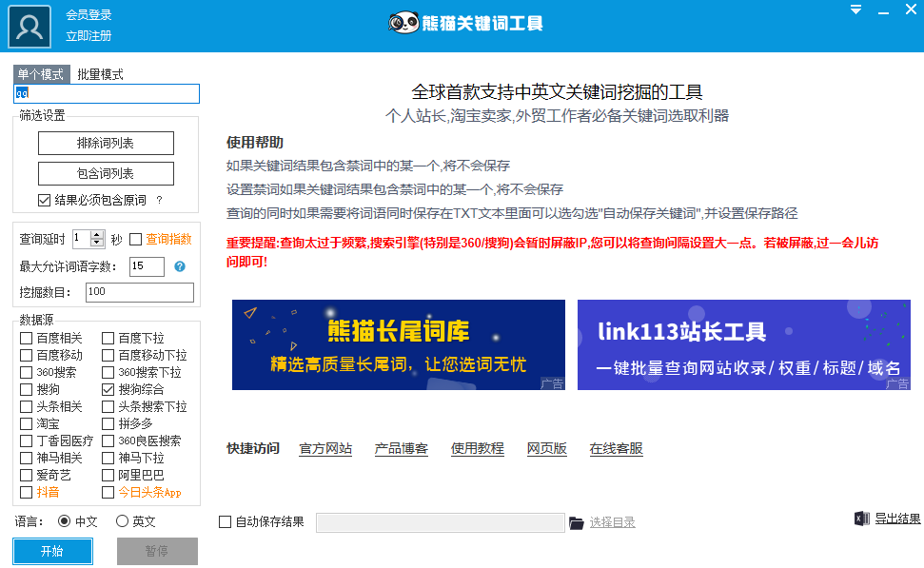This screenshot has width=924, height=568.
Task: Open the link113站长工具 banner ad
Action: click(x=744, y=344)
